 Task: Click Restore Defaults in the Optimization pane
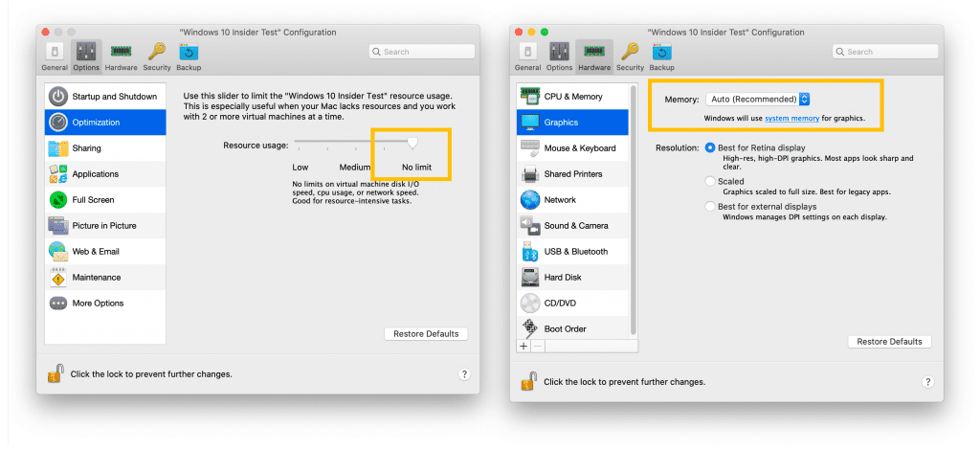[426, 334]
